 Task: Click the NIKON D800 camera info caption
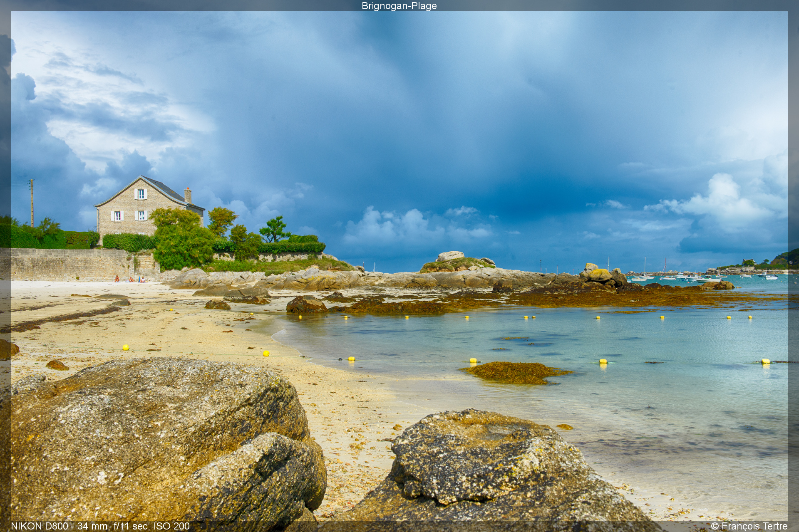click(x=100, y=526)
